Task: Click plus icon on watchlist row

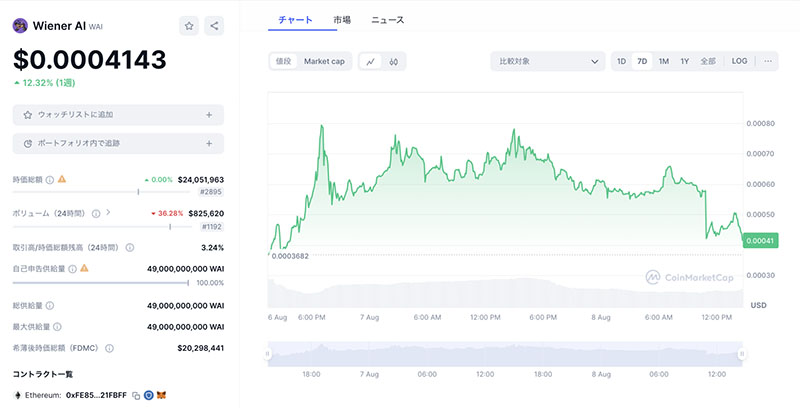Action: (209, 115)
